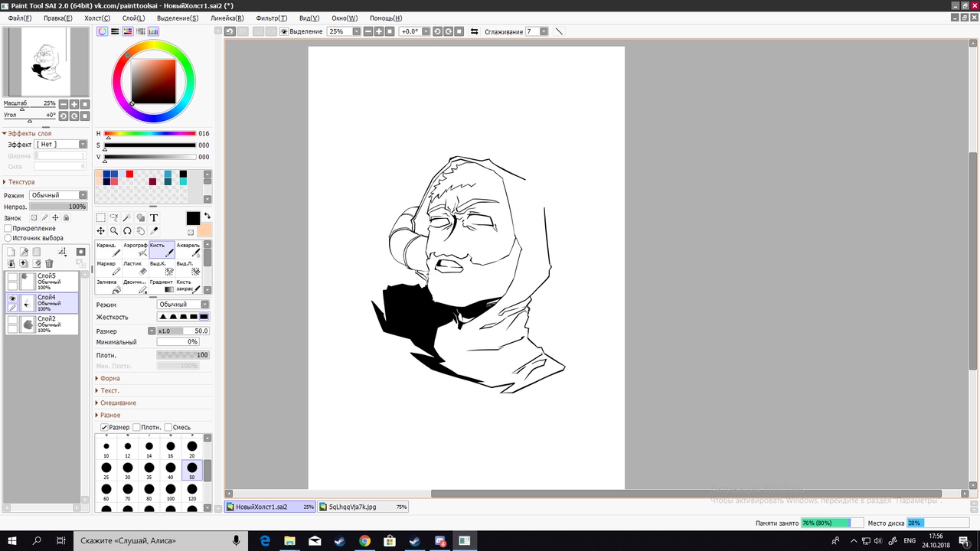Pick the magic wand selection tool
Screen dimensions: 980x551
[127, 218]
